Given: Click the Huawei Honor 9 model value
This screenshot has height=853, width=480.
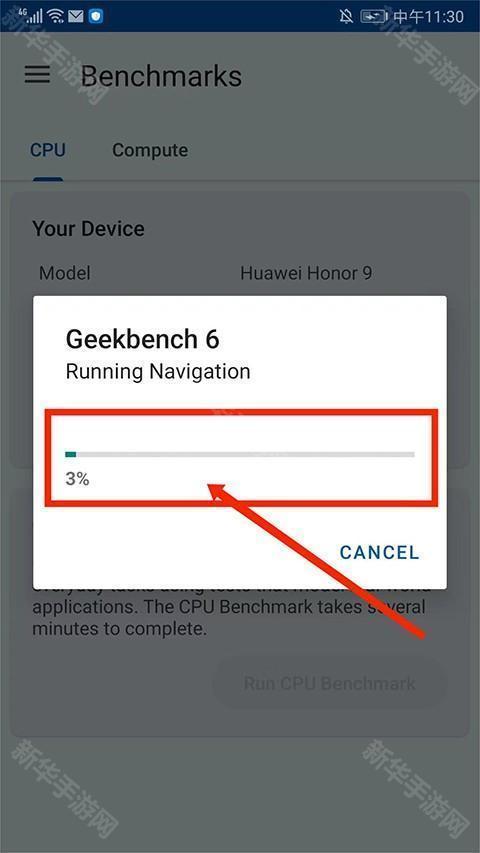Looking at the screenshot, I should [x=306, y=273].
